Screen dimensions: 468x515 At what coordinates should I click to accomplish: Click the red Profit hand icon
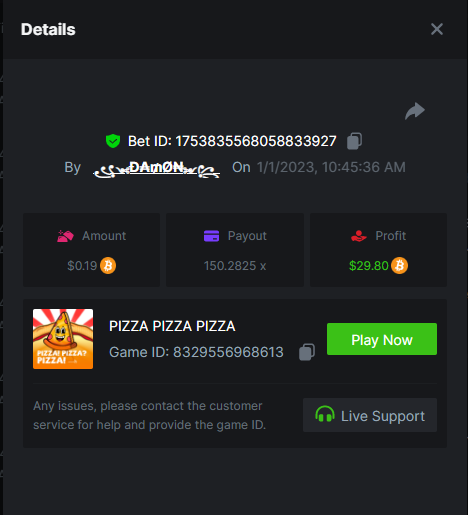click(359, 236)
